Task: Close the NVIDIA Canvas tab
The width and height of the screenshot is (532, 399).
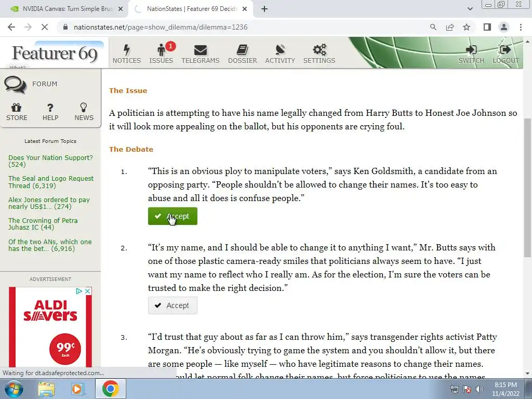Action: tap(121, 9)
